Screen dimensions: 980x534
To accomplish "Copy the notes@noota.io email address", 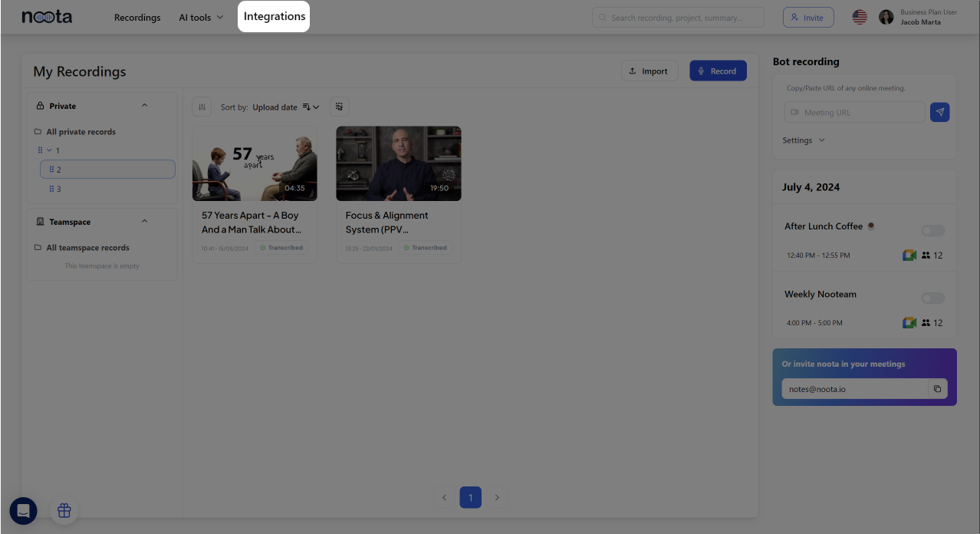I will coord(937,389).
